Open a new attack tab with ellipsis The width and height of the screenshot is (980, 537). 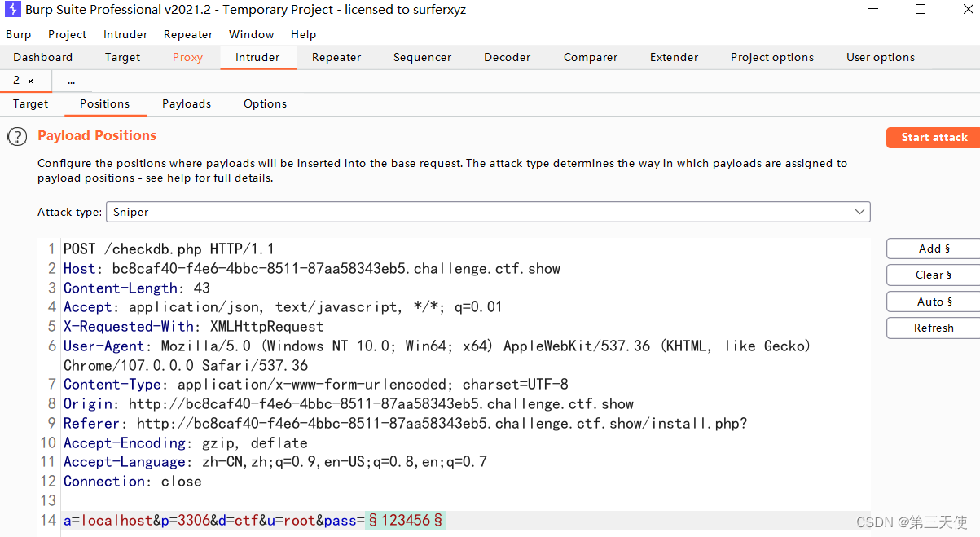click(71, 81)
